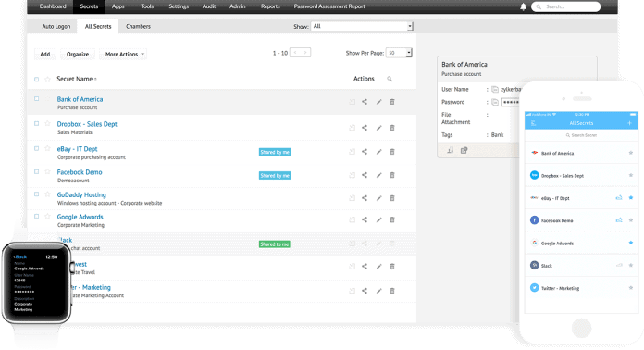Delete the Facebook Demo secret

point(392,175)
